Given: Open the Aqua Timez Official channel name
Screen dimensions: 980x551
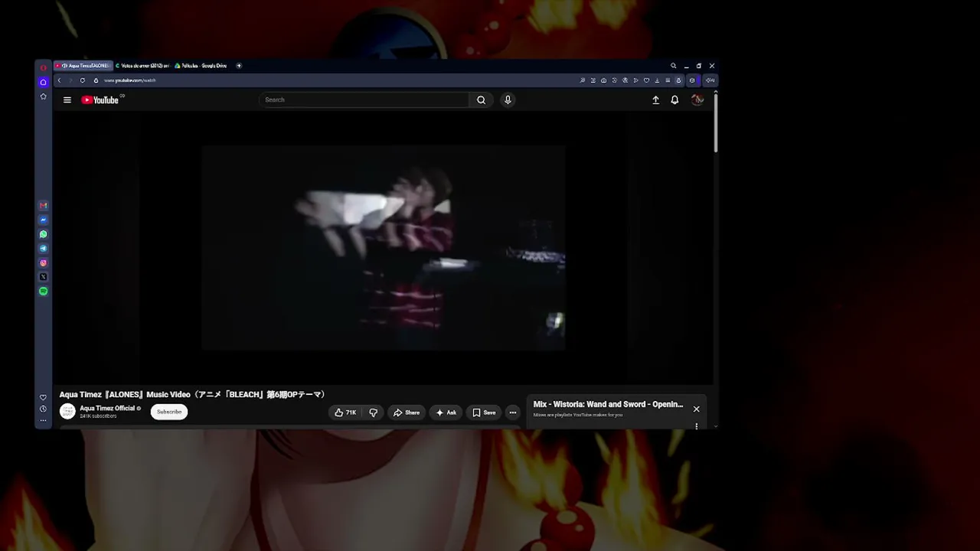Looking at the screenshot, I should tap(107, 409).
